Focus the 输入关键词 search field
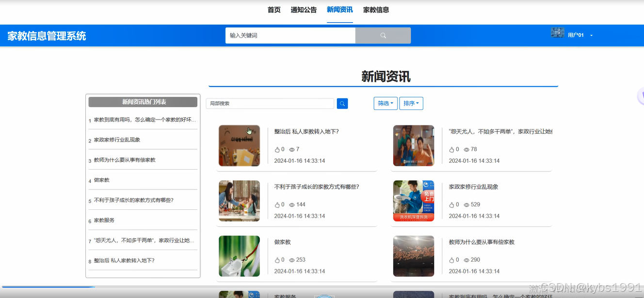The height and width of the screenshot is (298, 644). (290, 35)
